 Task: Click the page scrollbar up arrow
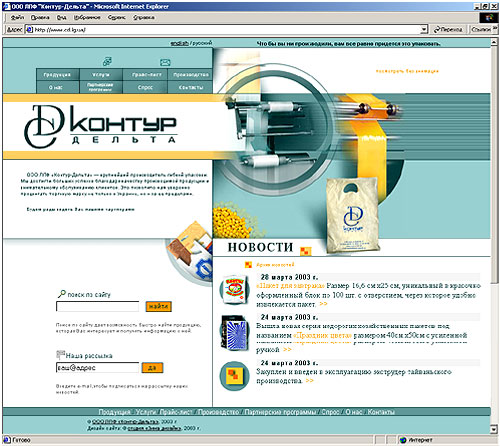pos(494,42)
